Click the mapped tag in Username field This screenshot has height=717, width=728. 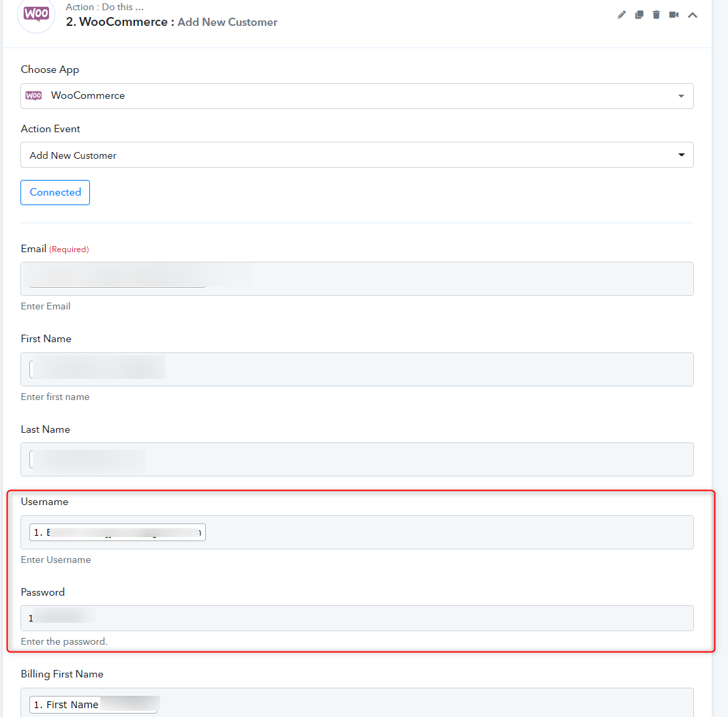117,532
